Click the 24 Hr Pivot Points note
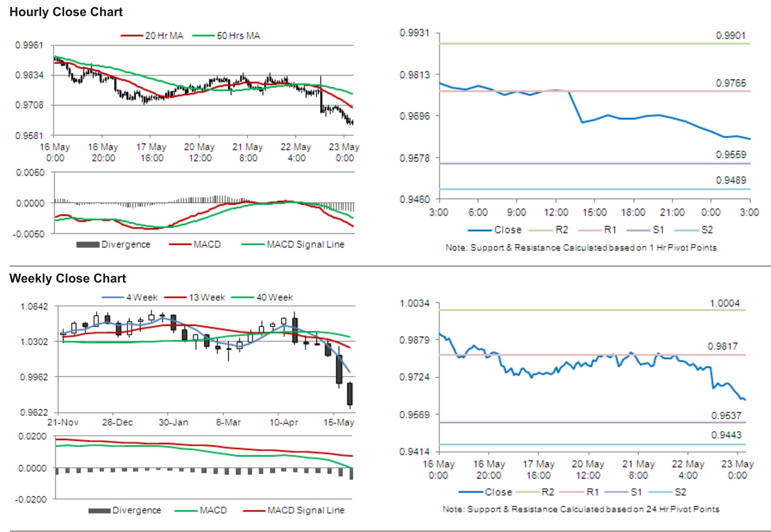 [581, 509]
